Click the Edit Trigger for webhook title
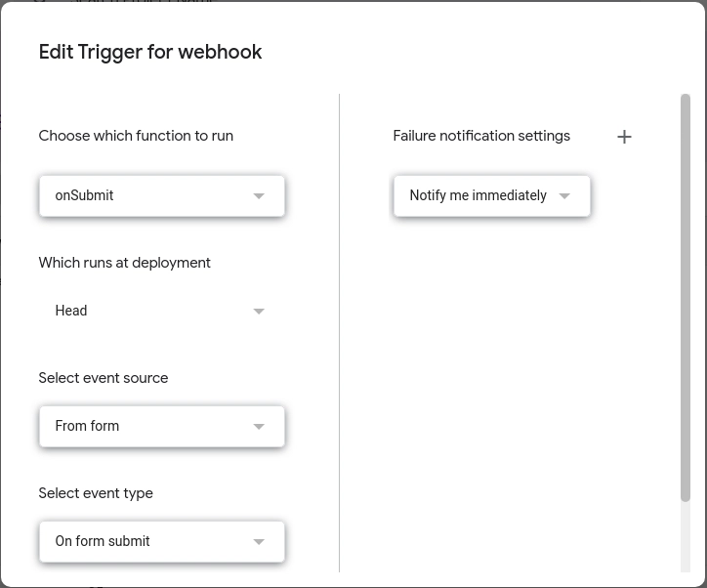The height and width of the screenshot is (588, 707). [x=150, y=52]
